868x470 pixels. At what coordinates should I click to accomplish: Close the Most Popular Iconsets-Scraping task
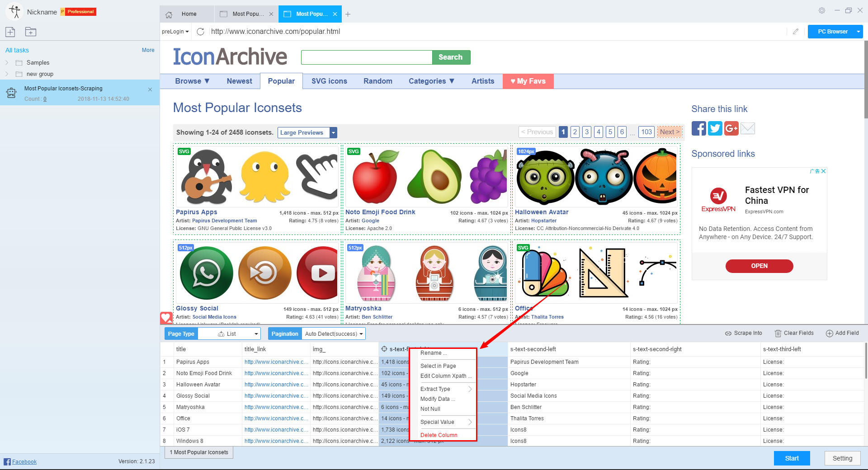[x=150, y=89]
